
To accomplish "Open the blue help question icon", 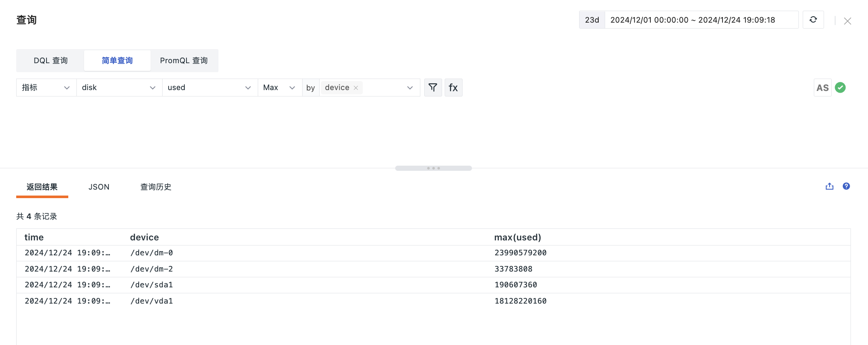I will (x=846, y=186).
